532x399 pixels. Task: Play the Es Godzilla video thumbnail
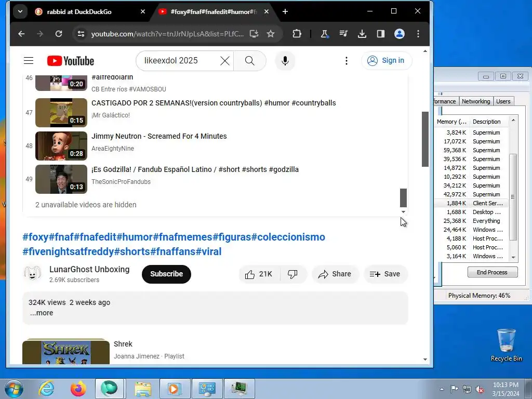pyautogui.click(x=61, y=179)
